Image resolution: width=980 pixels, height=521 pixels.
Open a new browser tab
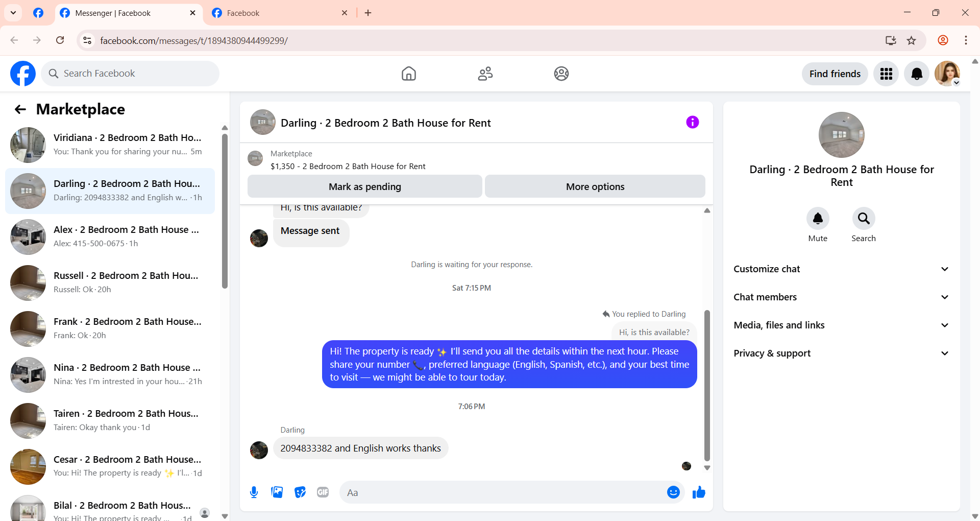[368, 13]
